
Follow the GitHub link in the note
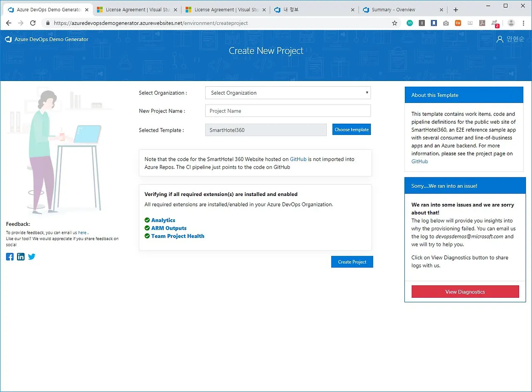click(x=298, y=159)
